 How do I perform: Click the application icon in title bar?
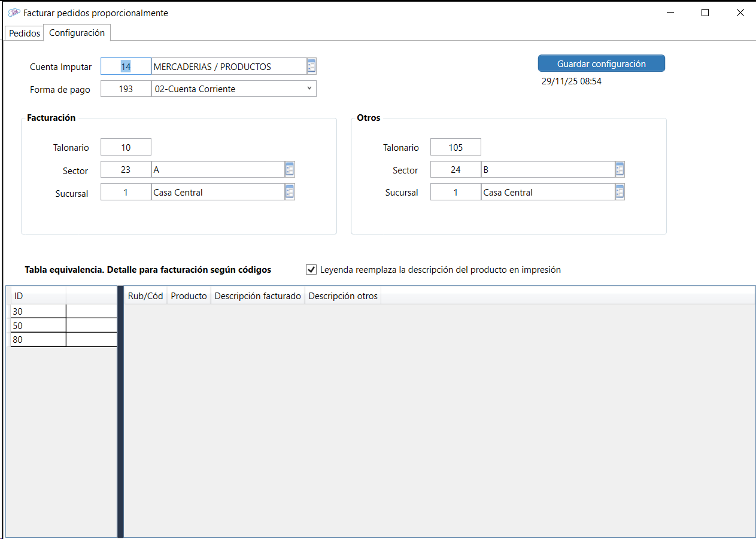click(14, 13)
